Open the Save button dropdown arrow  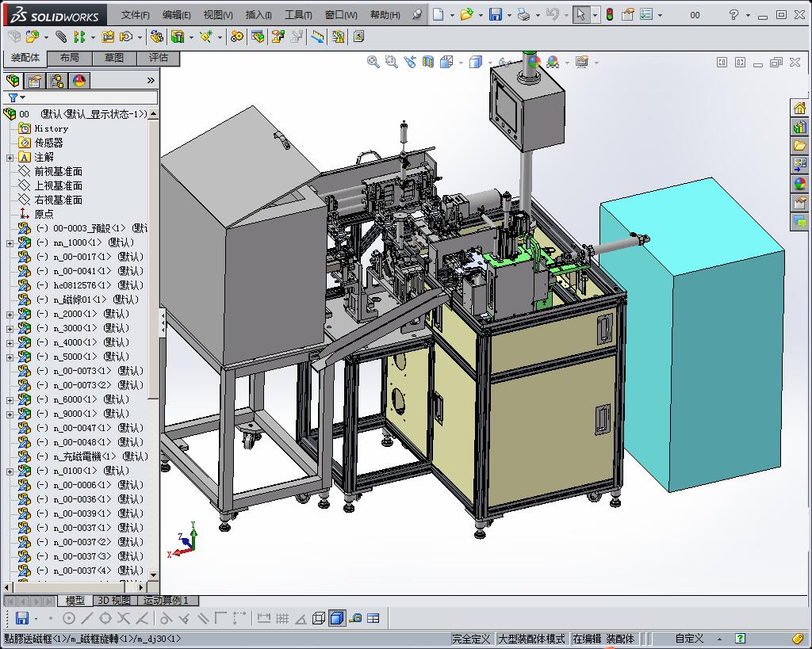click(508, 15)
